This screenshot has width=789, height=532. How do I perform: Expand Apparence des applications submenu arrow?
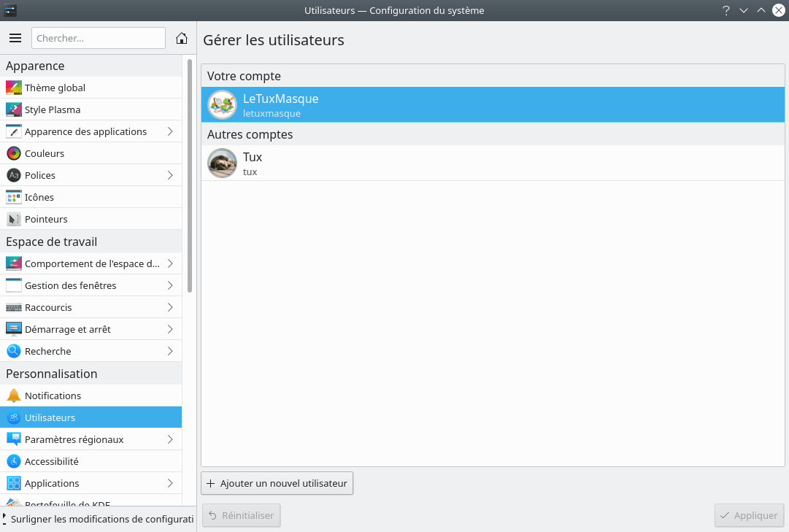pyautogui.click(x=170, y=131)
